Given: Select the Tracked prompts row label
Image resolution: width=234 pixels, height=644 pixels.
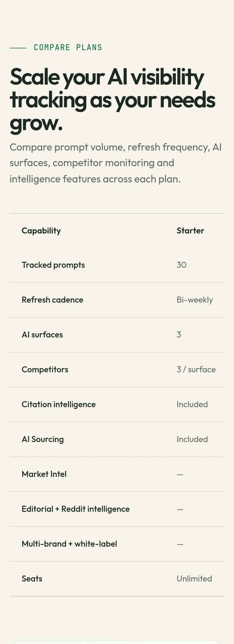Looking at the screenshot, I should (x=53, y=265).
